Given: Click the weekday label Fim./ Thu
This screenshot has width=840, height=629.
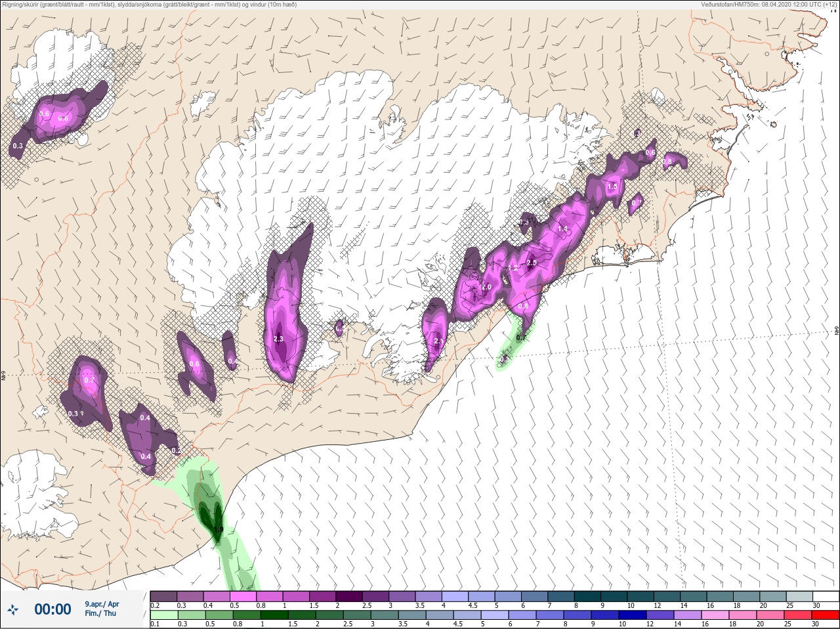Looking at the screenshot, I should click(x=100, y=613).
